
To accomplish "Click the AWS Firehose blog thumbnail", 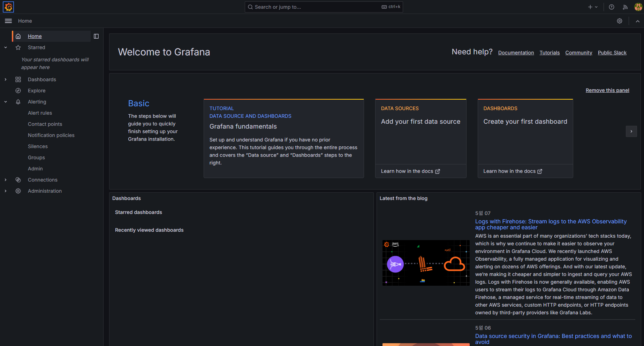I will tap(426, 263).
